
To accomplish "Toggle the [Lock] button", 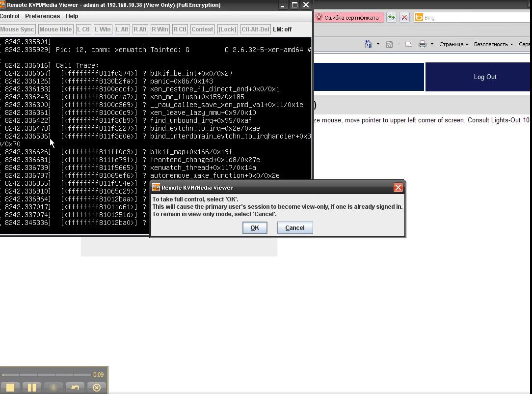I will (227, 29).
